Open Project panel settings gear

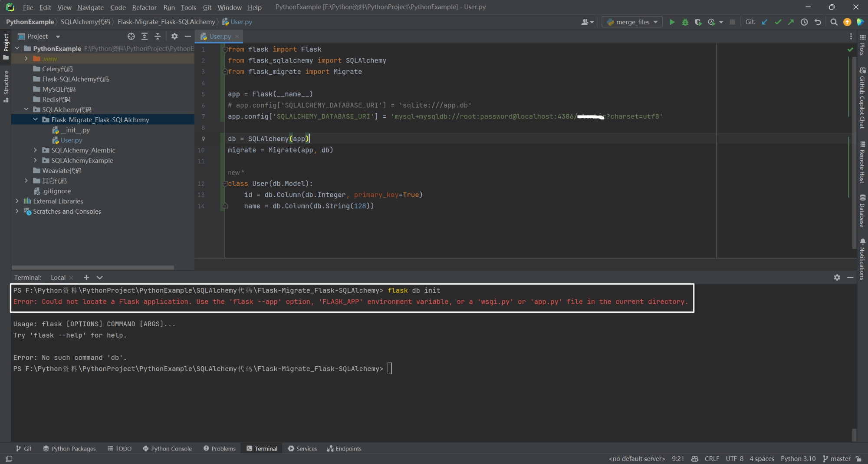tap(174, 36)
